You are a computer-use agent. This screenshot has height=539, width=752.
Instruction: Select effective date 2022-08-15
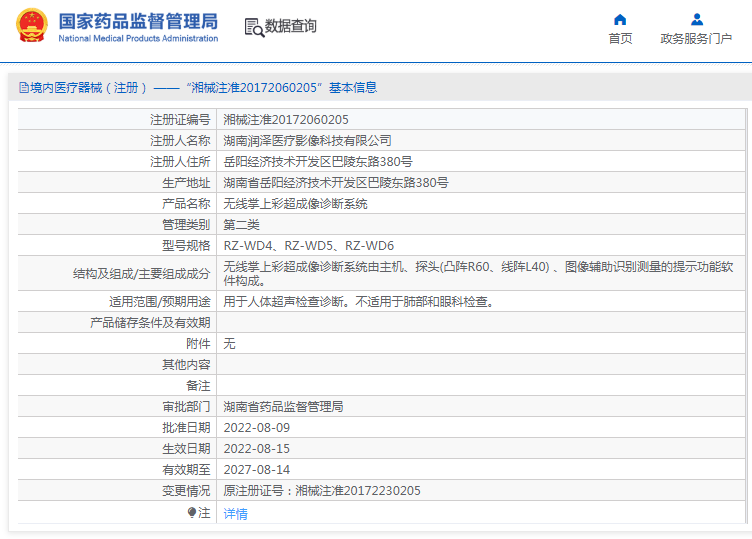click(x=257, y=449)
